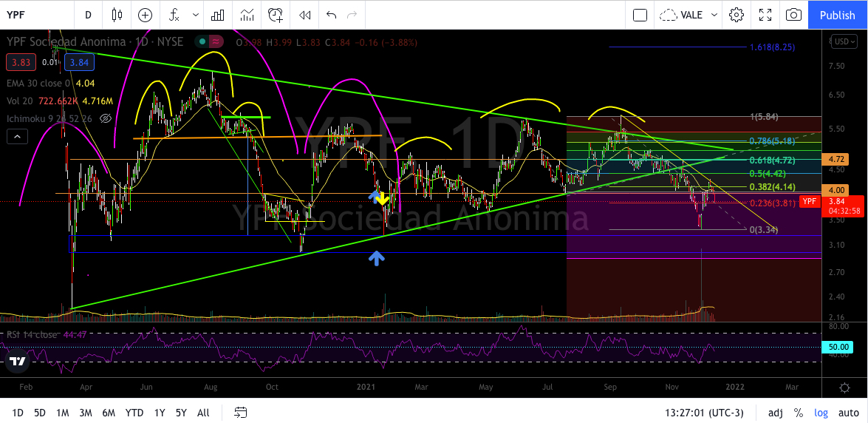This screenshot has height=423, width=868.
Task: Select the Vol 20 indicator legend
Action: [20, 101]
